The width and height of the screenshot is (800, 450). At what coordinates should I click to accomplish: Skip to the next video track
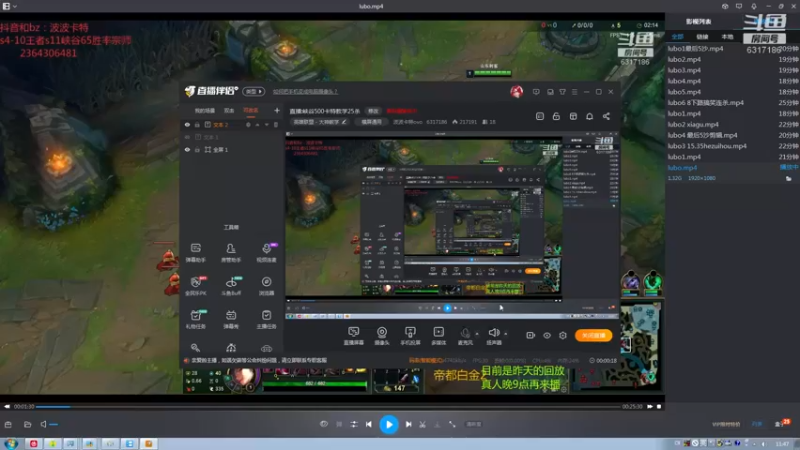click(408, 424)
